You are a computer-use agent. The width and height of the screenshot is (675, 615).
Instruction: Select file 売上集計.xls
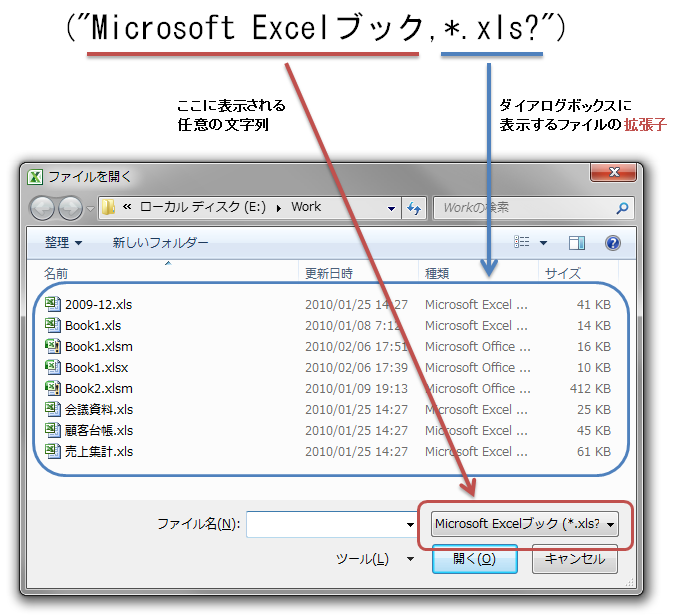tap(99, 451)
